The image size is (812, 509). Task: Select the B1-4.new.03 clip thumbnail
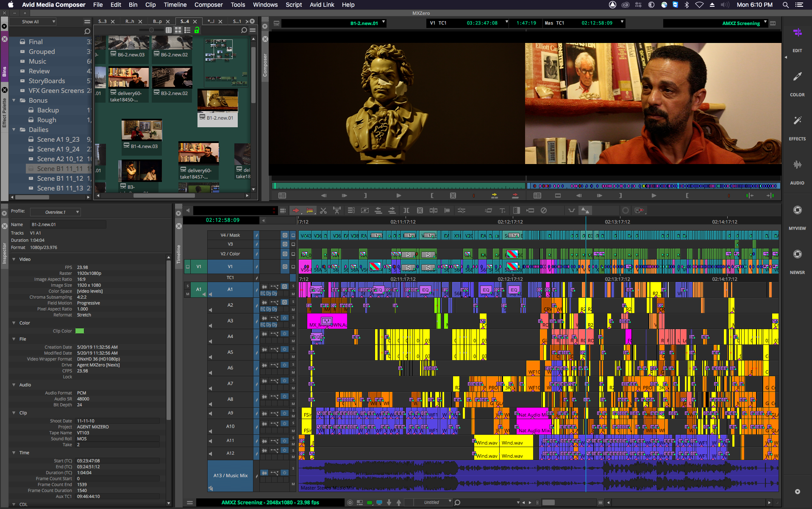(x=142, y=130)
